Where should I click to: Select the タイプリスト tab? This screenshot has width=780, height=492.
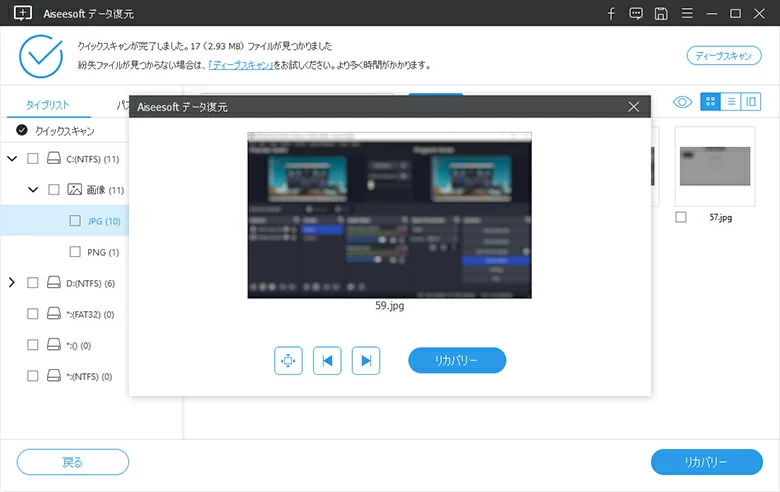(48, 105)
